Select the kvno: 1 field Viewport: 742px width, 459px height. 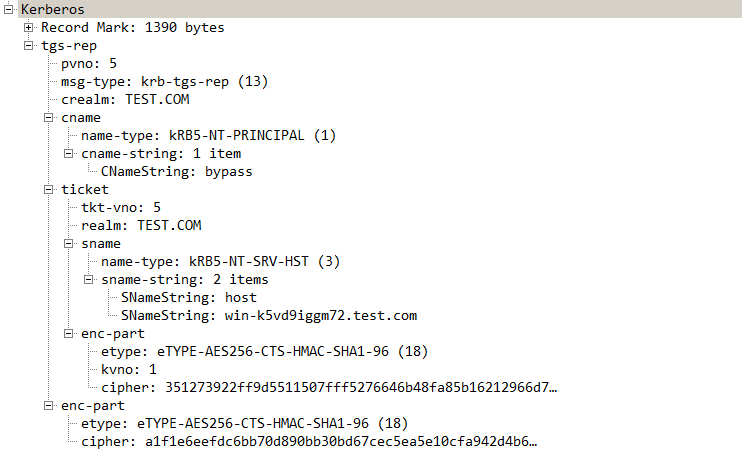tap(129, 370)
